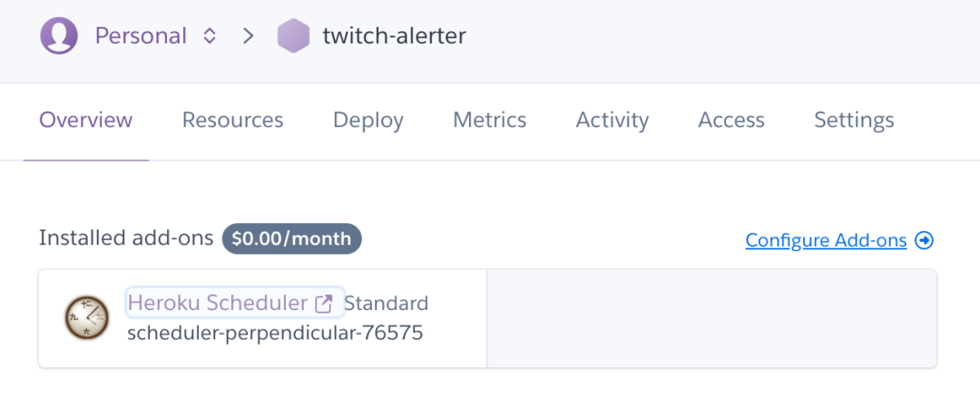Go to the Activity tab
This screenshot has width=980, height=417.
point(612,120)
